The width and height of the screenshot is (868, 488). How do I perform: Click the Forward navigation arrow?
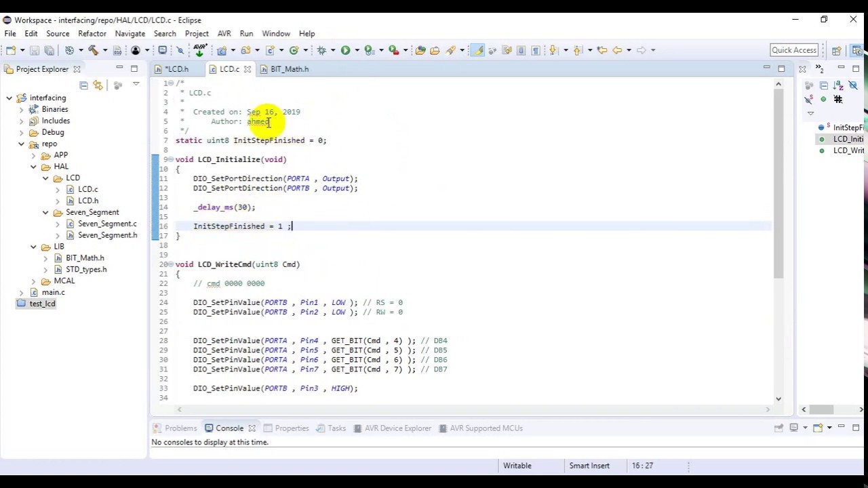[x=641, y=50]
